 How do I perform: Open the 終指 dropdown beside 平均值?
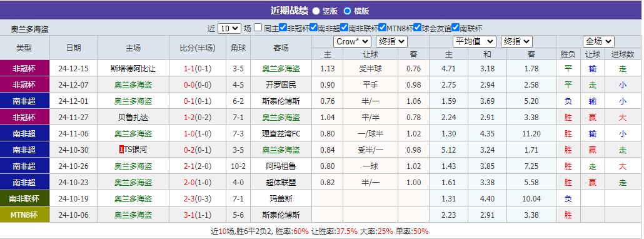[x=516, y=41]
